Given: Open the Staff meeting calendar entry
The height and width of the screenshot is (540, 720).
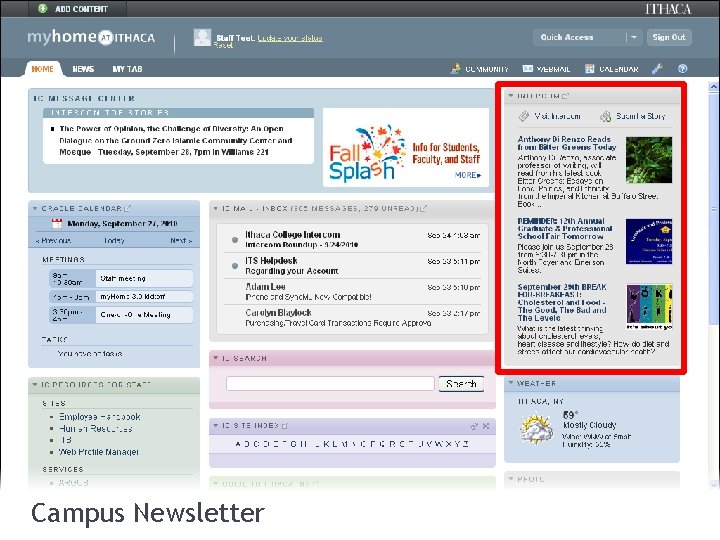Looking at the screenshot, I should [x=121, y=278].
